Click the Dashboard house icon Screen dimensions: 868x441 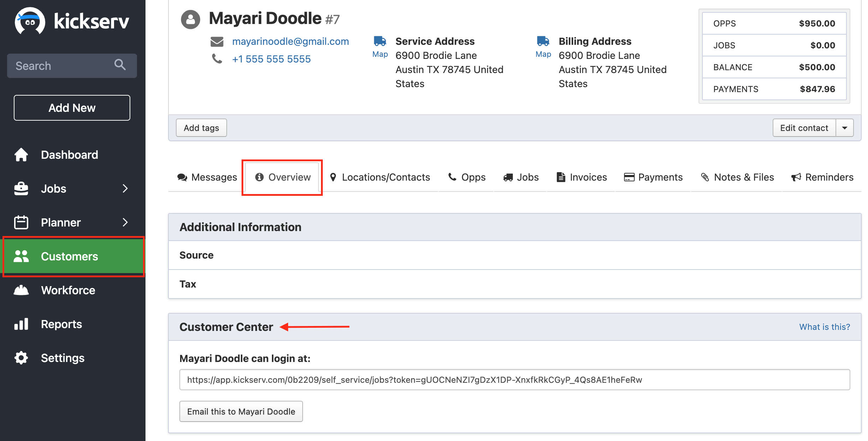point(21,155)
